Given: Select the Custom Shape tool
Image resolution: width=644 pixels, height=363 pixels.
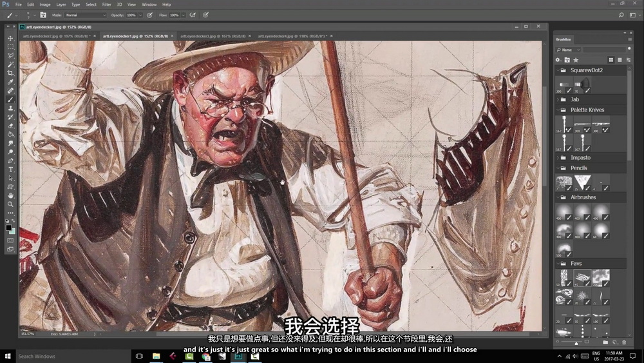Looking at the screenshot, I should click(10, 186).
